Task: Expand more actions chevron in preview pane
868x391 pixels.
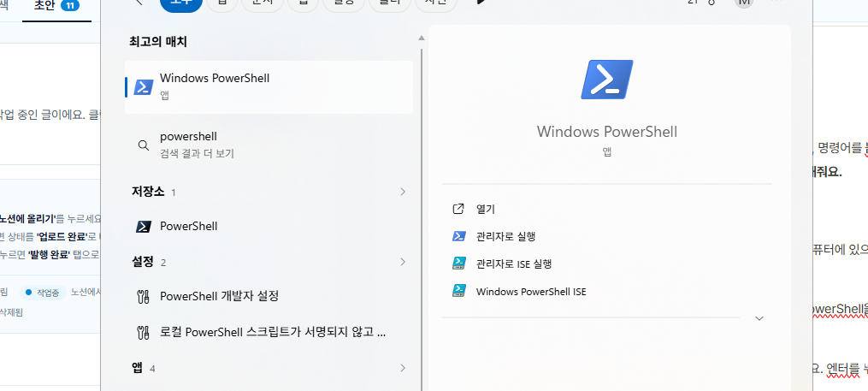Action: [759, 318]
